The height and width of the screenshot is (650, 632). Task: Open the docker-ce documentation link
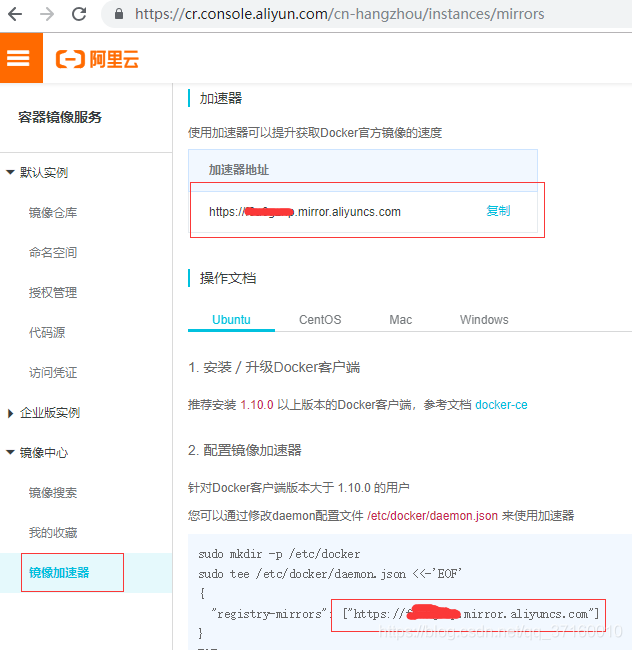pyautogui.click(x=501, y=405)
